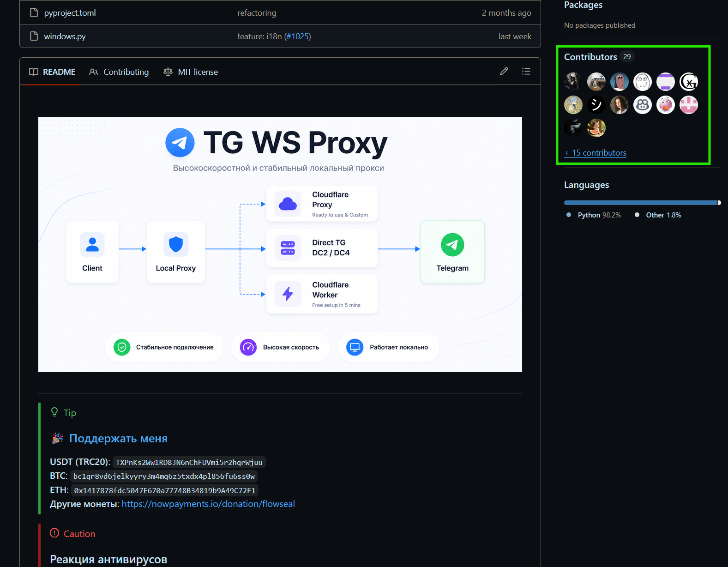Open the "refactoring" commit message
The width and height of the screenshot is (728, 567).
coord(257,13)
